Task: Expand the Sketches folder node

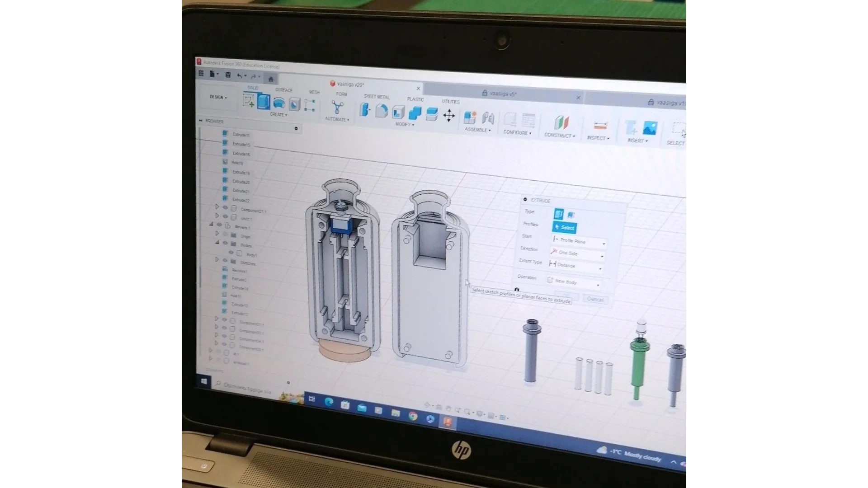Action: (x=217, y=260)
